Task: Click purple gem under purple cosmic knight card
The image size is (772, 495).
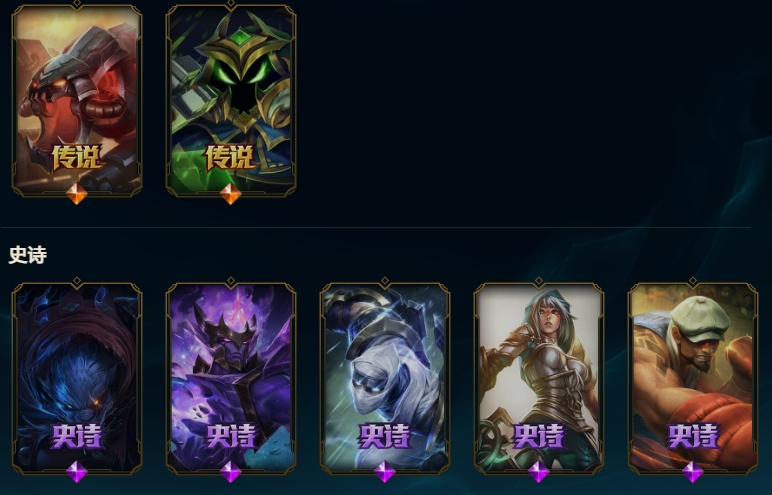Action: pos(231,472)
